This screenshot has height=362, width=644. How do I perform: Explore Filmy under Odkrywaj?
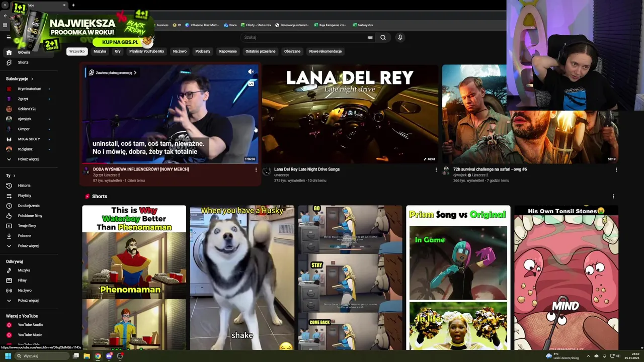28,280
